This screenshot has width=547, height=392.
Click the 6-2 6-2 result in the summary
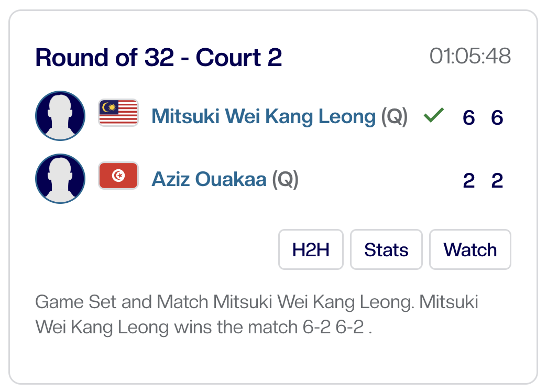click(333, 328)
